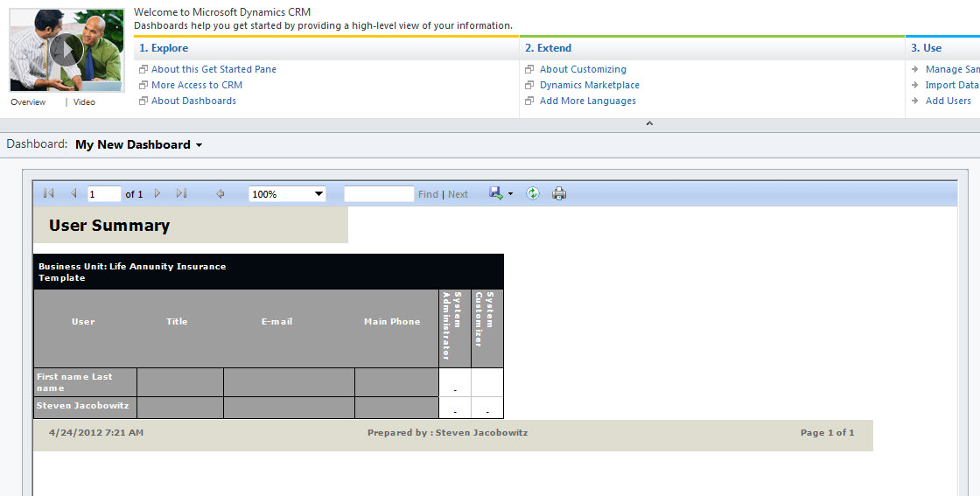Open About this Get Started Pane link
The height and width of the screenshot is (496, 980).
tap(213, 69)
